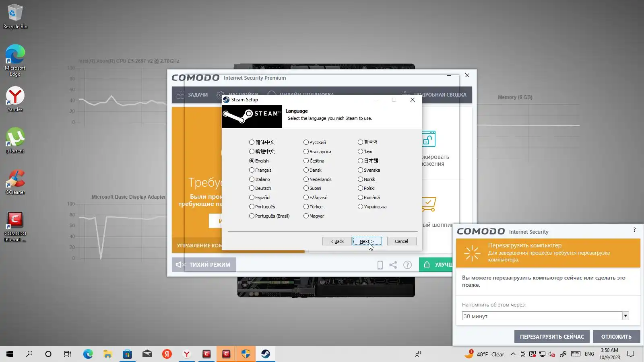Open the µTorrent desktop shortcut
The height and width of the screenshot is (362, 644).
[15, 140]
